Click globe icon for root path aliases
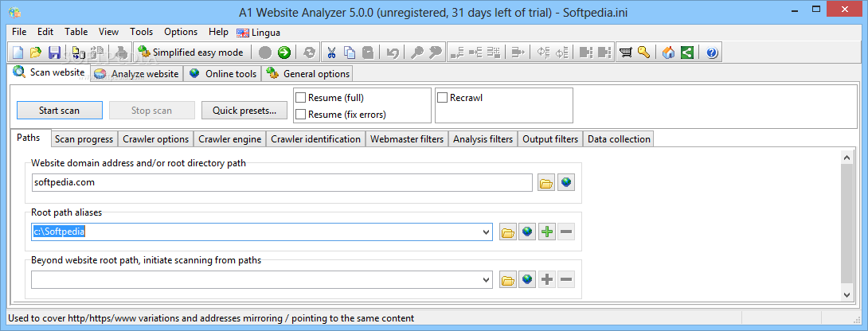The image size is (868, 331). [527, 232]
